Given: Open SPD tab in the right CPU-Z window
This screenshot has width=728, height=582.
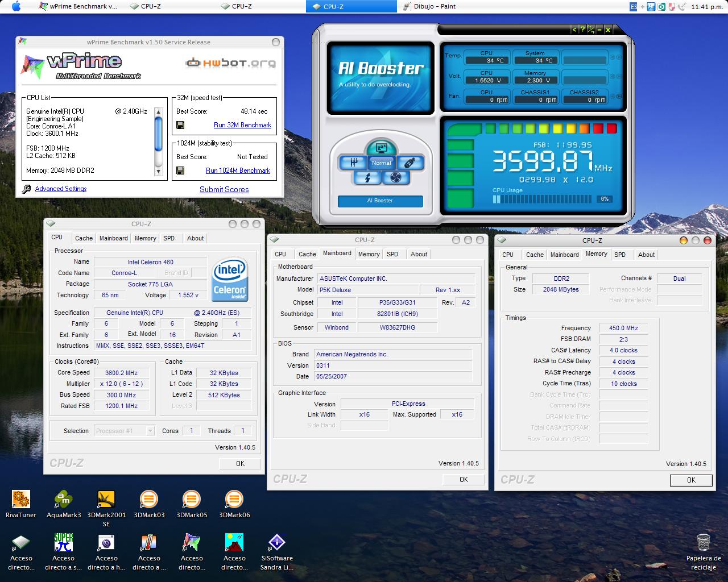Looking at the screenshot, I should (620, 255).
